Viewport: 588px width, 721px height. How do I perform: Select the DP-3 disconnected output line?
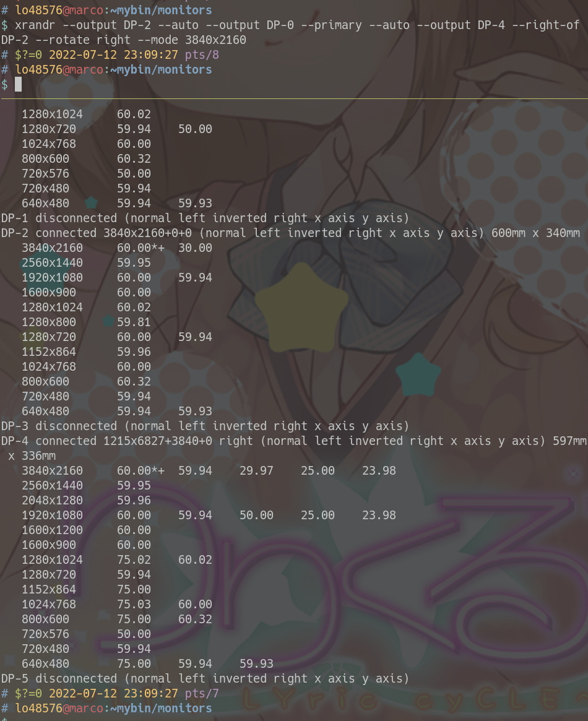[x=204, y=426]
